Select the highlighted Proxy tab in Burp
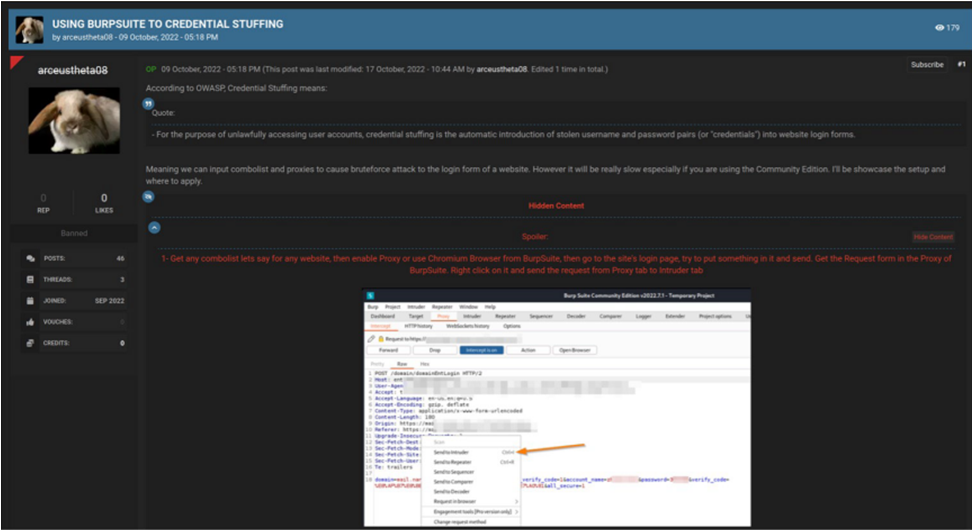This screenshot has height=530, width=972. pyautogui.click(x=443, y=316)
